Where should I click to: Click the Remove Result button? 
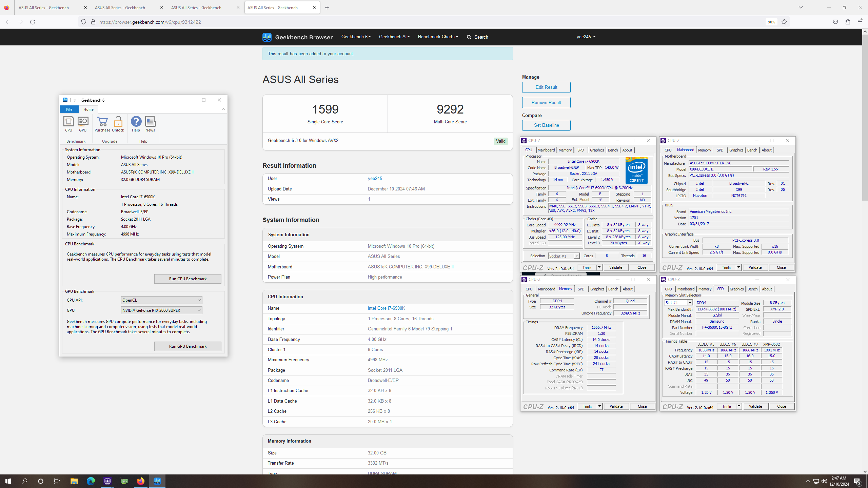point(546,102)
